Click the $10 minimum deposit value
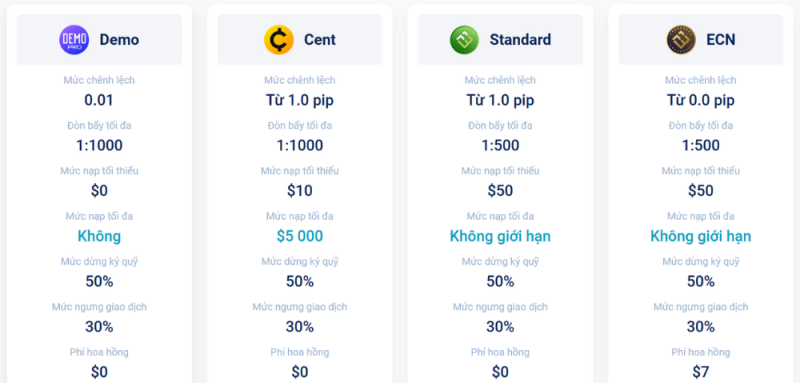The image size is (800, 390). (x=300, y=191)
